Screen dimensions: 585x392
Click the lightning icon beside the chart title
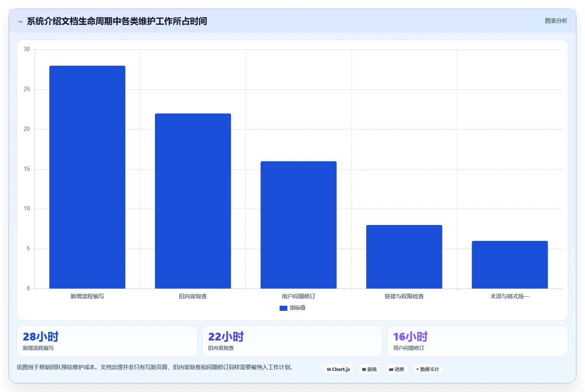(x=20, y=21)
